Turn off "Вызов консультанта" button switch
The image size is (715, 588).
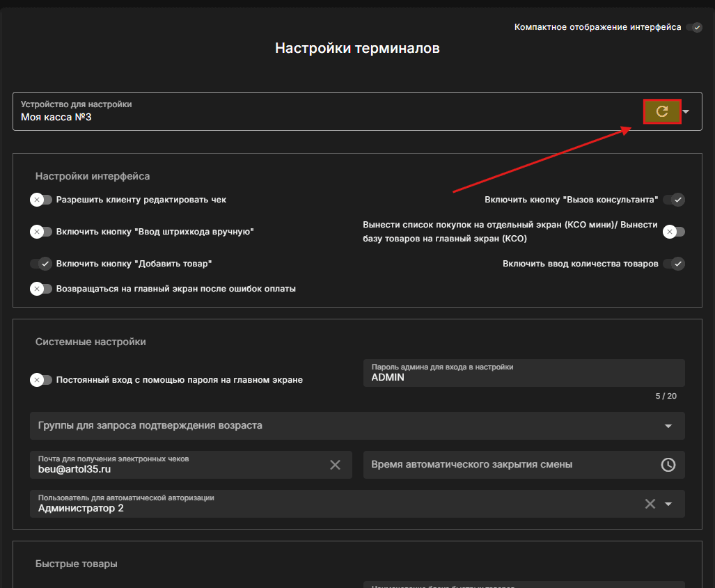coord(674,200)
